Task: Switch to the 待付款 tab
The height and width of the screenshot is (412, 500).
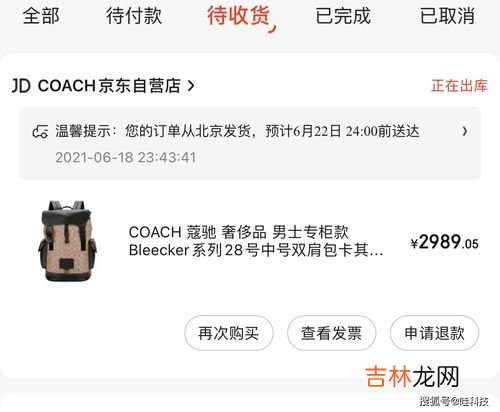Action: point(134,16)
